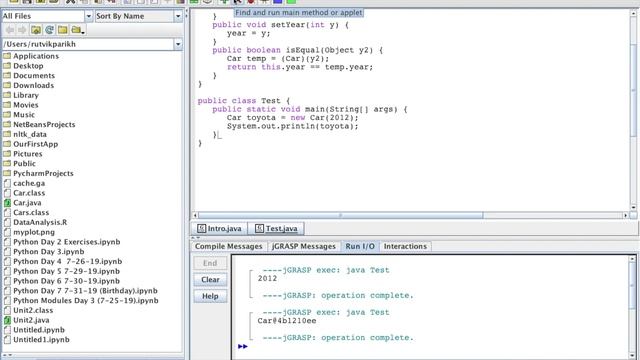Clear the Run I/O output

pos(210,280)
